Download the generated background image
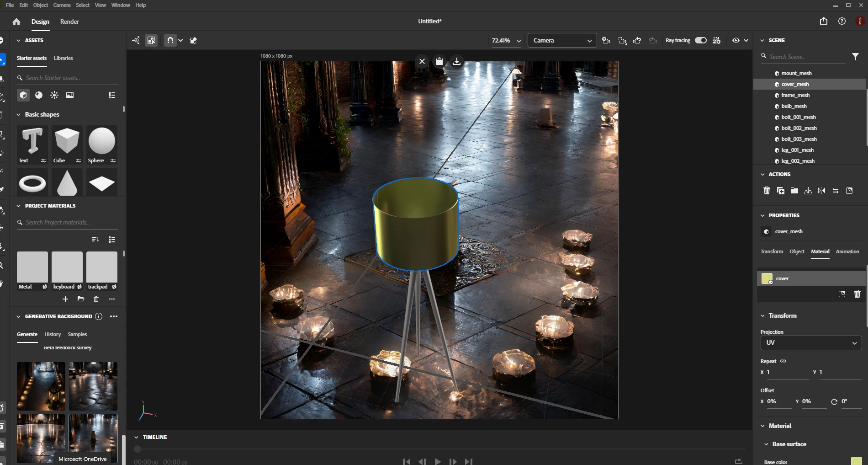 (457, 61)
